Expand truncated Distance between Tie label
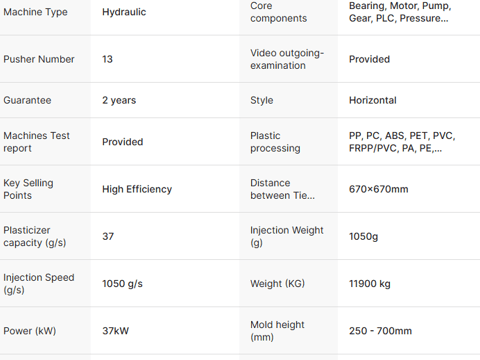The width and height of the screenshot is (480, 360). [x=282, y=189]
